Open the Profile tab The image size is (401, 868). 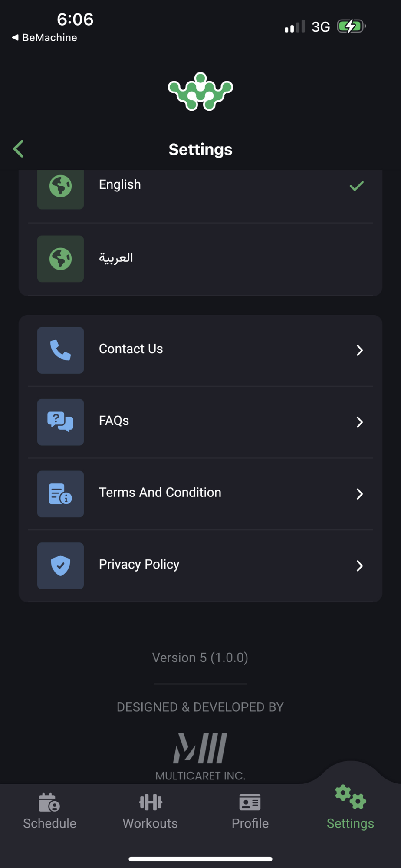pyautogui.click(x=250, y=811)
